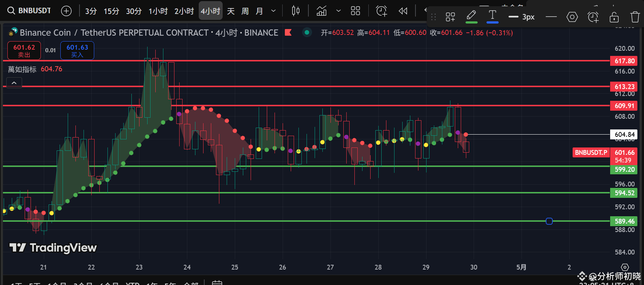Click the 601.63 买入 buy button

[77, 51]
